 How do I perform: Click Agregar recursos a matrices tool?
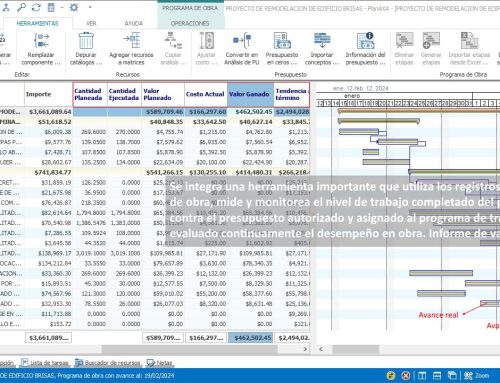click(x=131, y=49)
